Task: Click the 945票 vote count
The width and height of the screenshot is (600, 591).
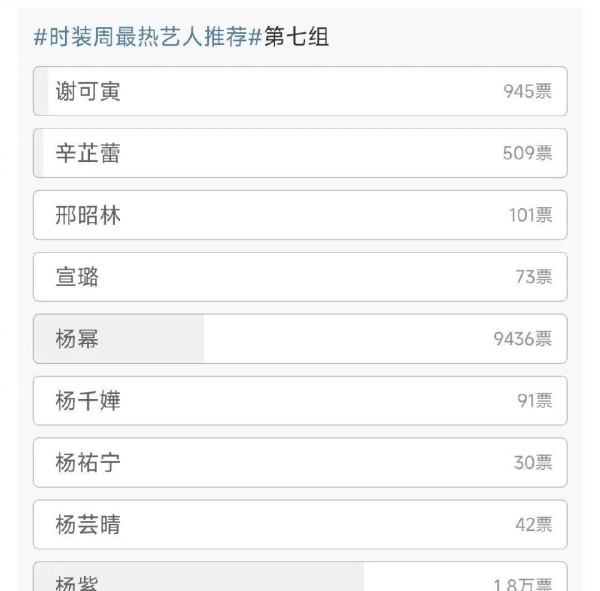Action: (x=527, y=92)
